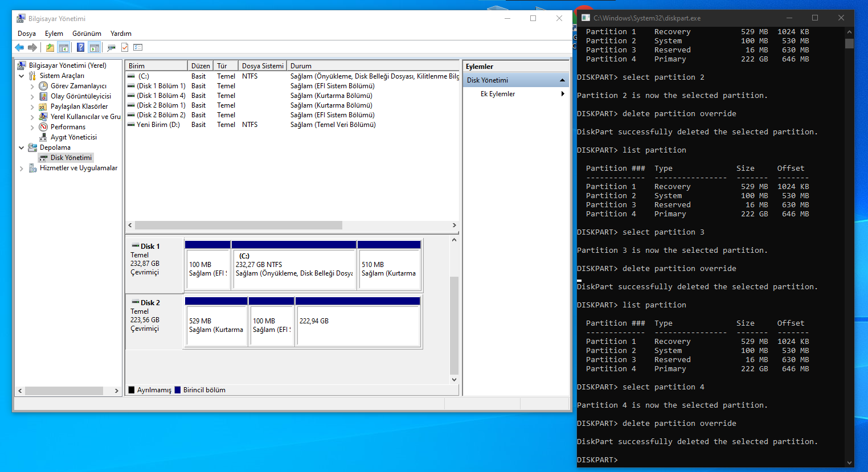
Task: Click the sheet-with-red-checkmark toolbar icon
Action: [x=125, y=48]
